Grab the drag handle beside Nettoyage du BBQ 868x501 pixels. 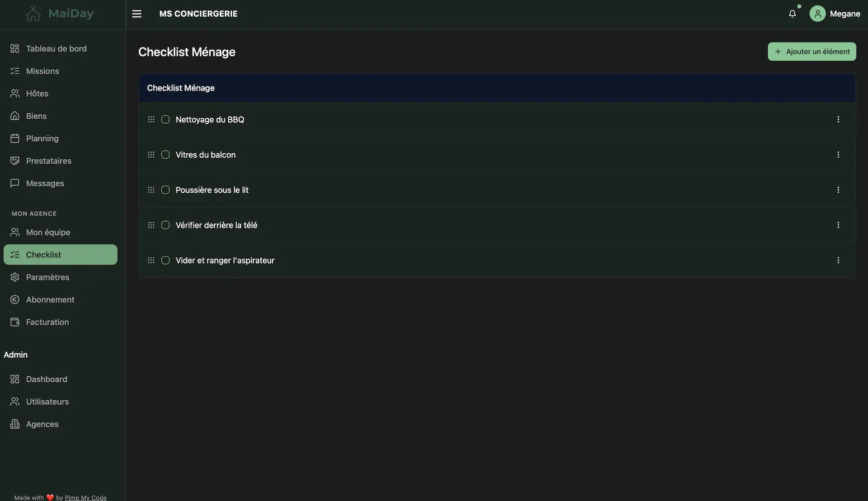coord(151,120)
